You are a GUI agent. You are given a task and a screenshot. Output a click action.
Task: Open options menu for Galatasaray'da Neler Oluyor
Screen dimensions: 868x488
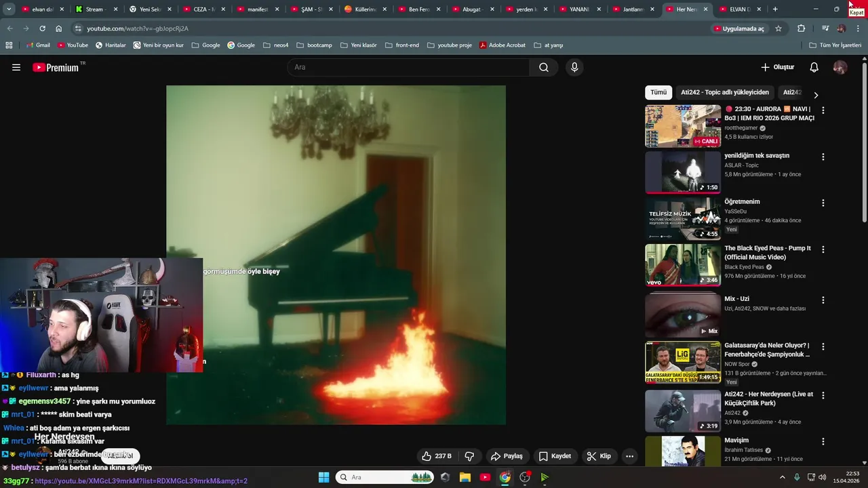coord(823,346)
